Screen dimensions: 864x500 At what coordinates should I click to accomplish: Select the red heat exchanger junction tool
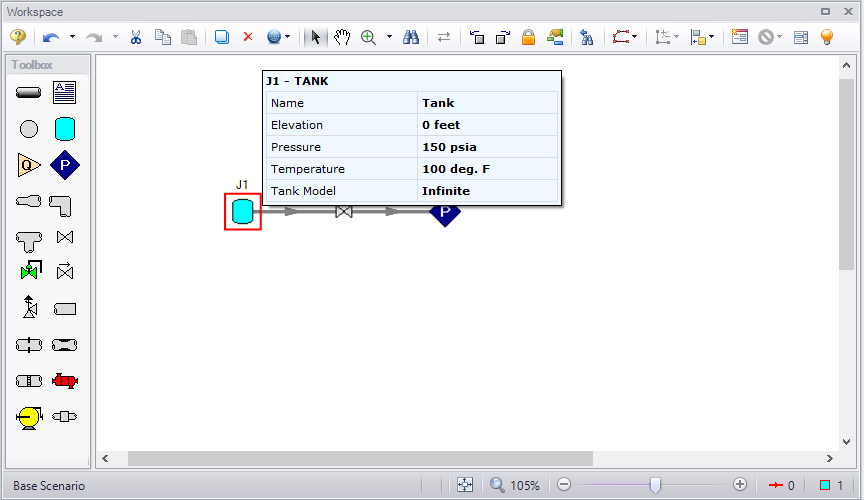(x=65, y=381)
